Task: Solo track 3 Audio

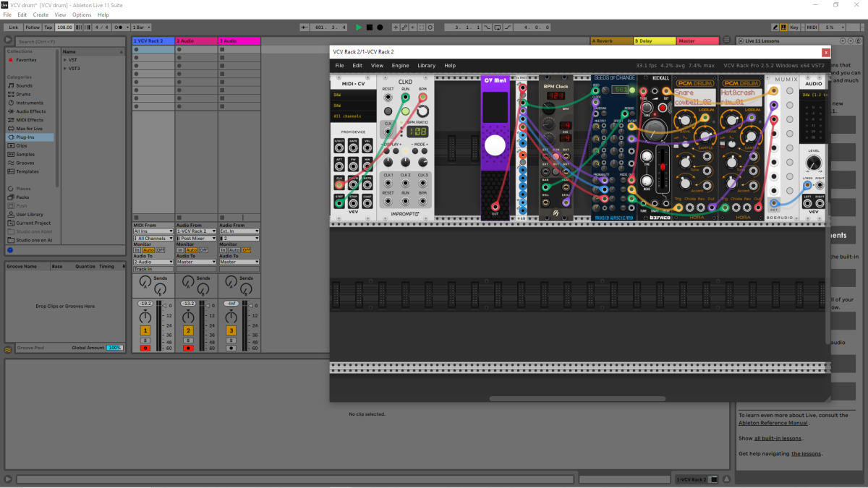Action: [x=231, y=340]
